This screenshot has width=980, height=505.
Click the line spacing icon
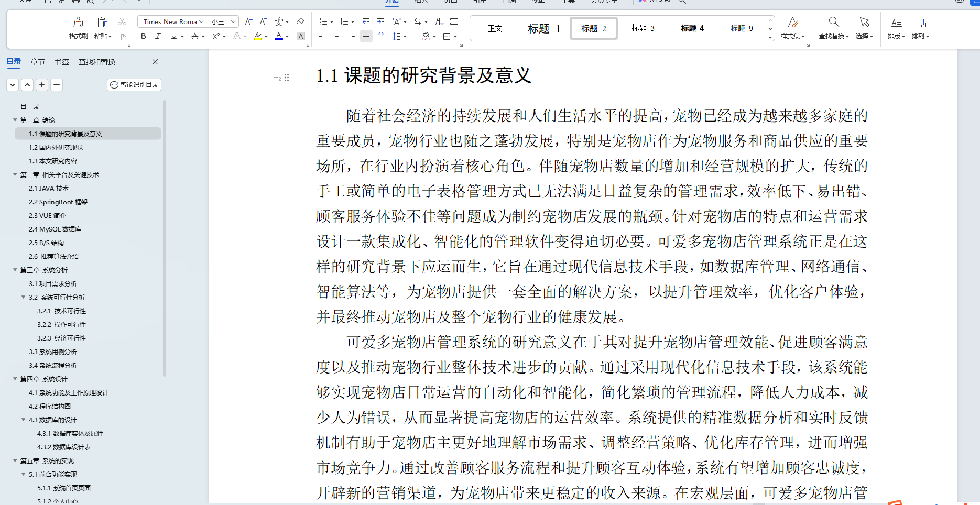[x=397, y=36]
